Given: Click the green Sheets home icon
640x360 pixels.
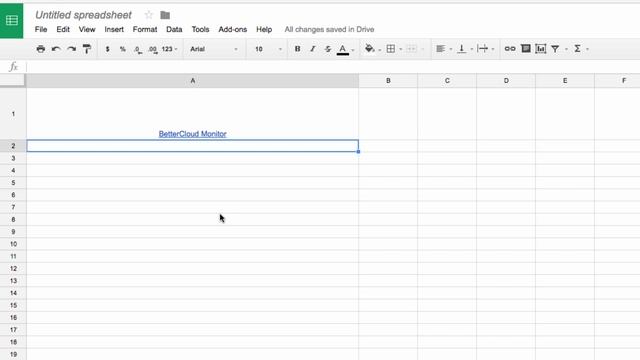Looking at the screenshot, I should [12, 20].
